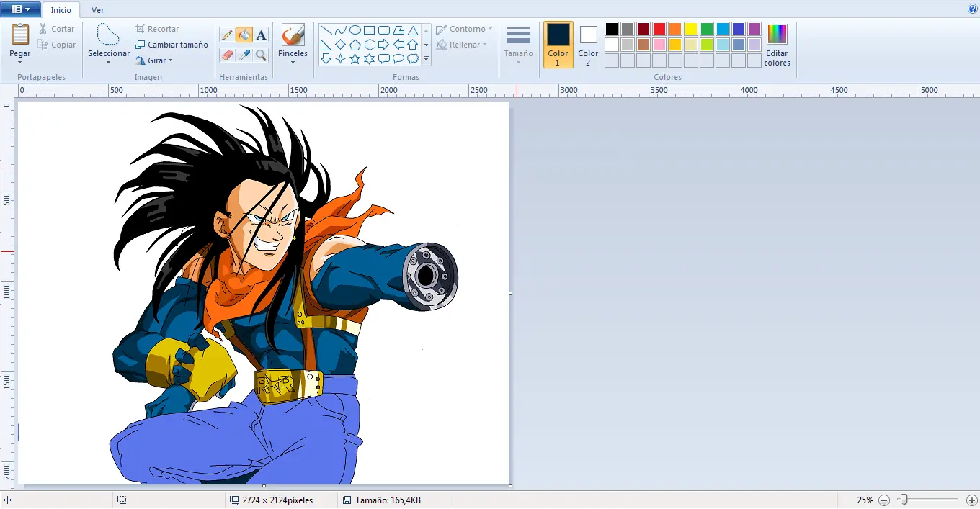The width and height of the screenshot is (980, 509).
Task: Pick the red palette color
Action: 659,29
